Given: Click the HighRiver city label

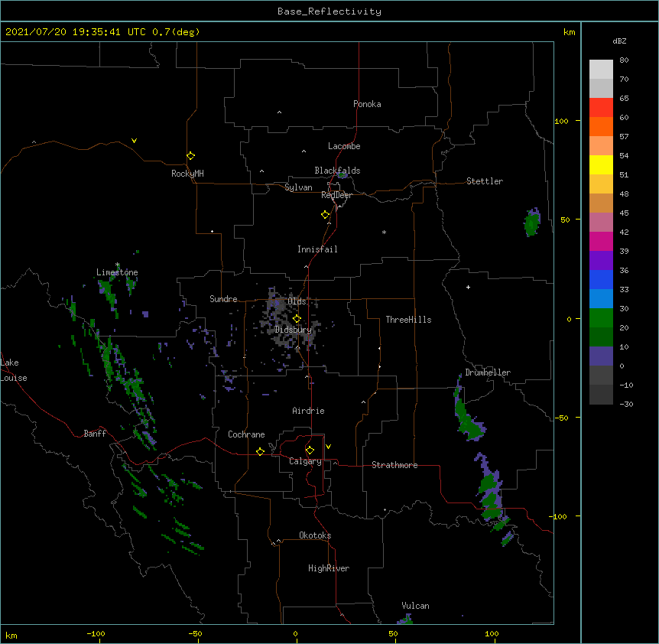Looking at the screenshot, I should pyautogui.click(x=329, y=568).
